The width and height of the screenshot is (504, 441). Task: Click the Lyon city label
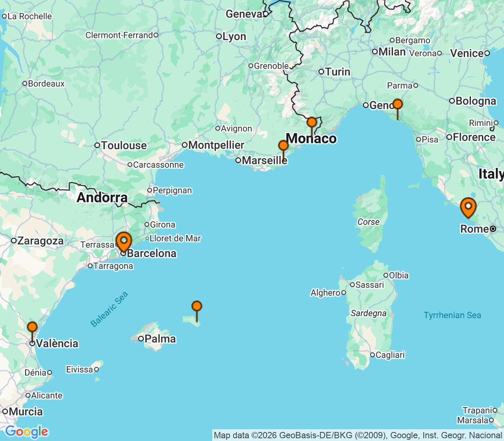(234, 37)
